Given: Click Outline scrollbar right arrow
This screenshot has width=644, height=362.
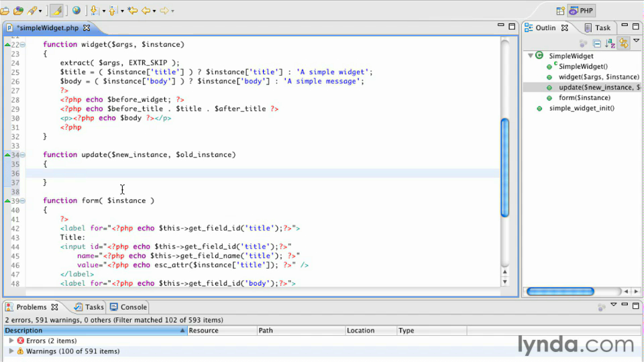Looking at the screenshot, I should pyautogui.click(x=636, y=292).
